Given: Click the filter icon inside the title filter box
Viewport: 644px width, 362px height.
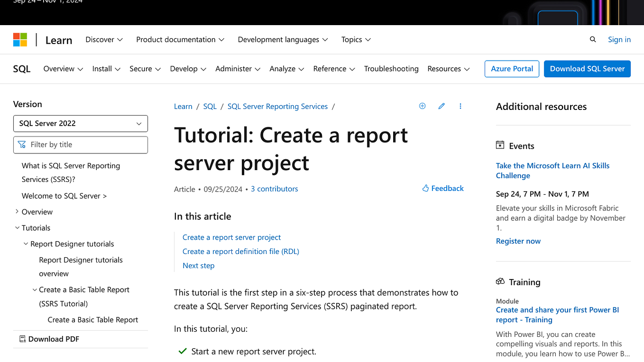Looking at the screenshot, I should [21, 145].
